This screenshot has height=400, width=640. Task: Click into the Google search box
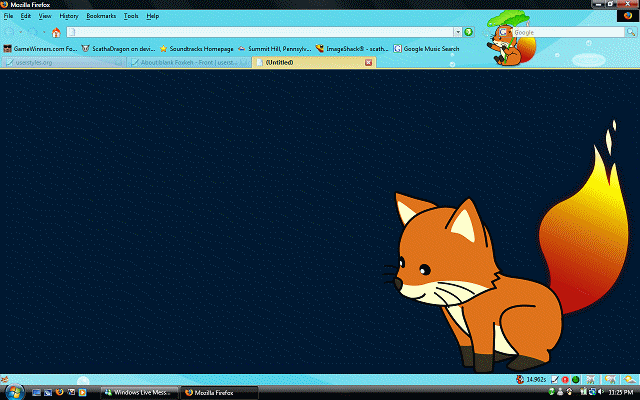[568, 32]
